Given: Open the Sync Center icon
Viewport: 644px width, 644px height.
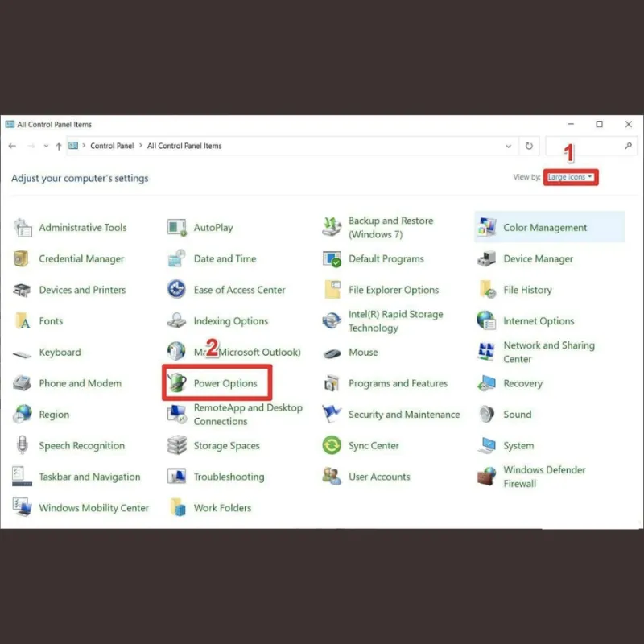Looking at the screenshot, I should 332,445.
